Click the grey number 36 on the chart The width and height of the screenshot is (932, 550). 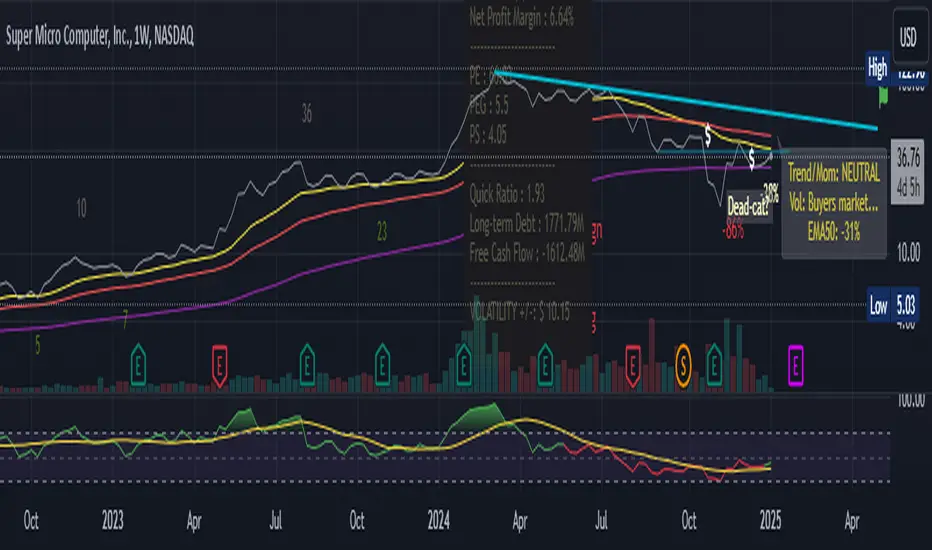(x=307, y=113)
